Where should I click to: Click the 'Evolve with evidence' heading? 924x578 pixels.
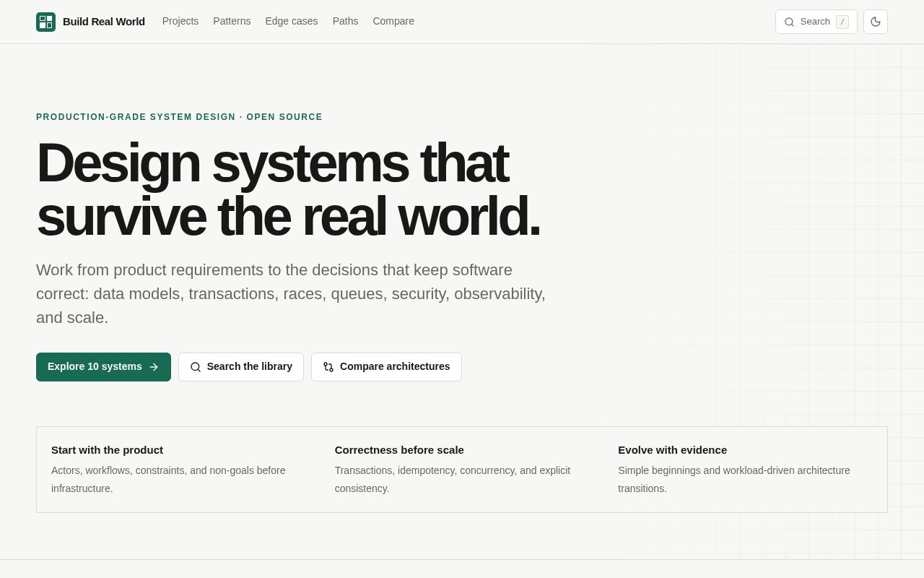coord(672,450)
